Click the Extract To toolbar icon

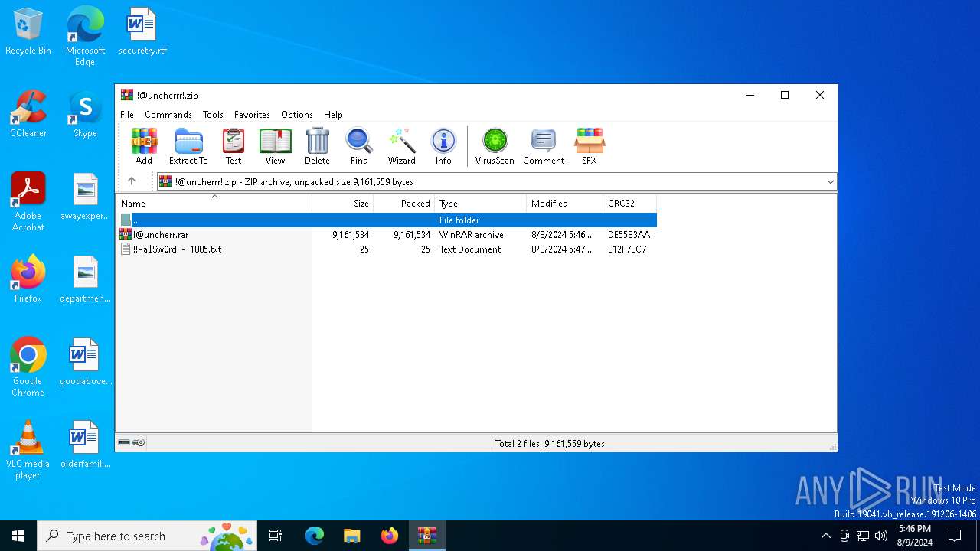click(x=188, y=146)
